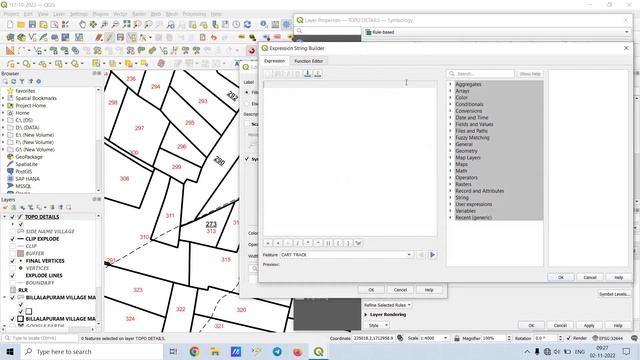Click the Undo arrow in digitizing toolbar
This screenshot has width=640, height=360.
(213, 38)
